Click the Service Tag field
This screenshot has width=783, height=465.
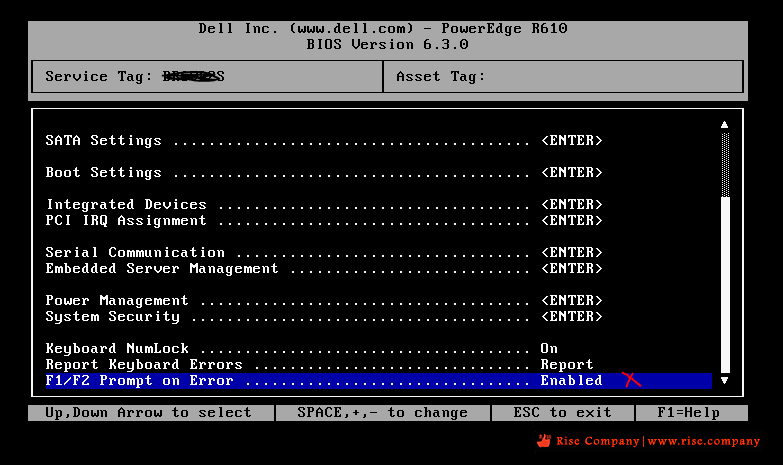pos(207,77)
